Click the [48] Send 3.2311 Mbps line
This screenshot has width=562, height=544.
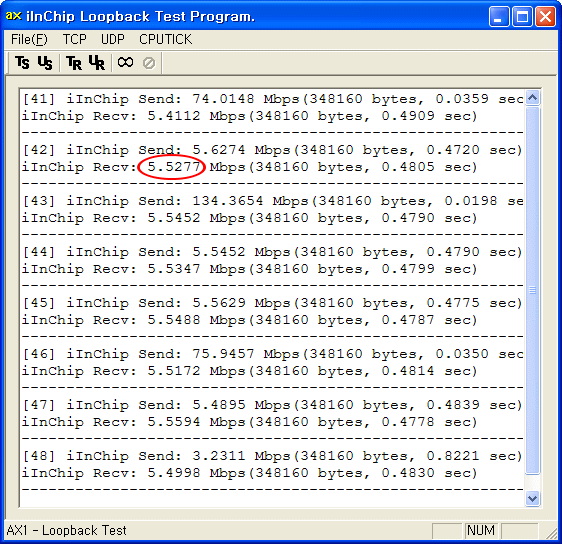(x=272, y=456)
